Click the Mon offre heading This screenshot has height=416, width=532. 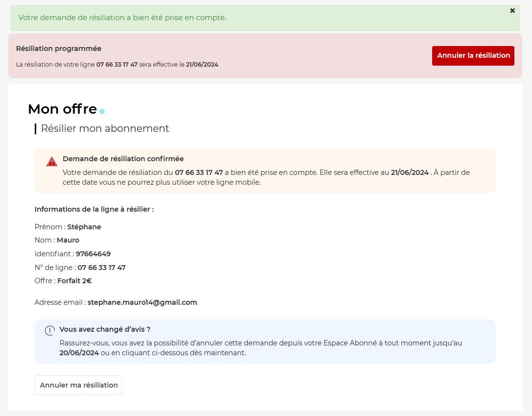click(x=62, y=109)
